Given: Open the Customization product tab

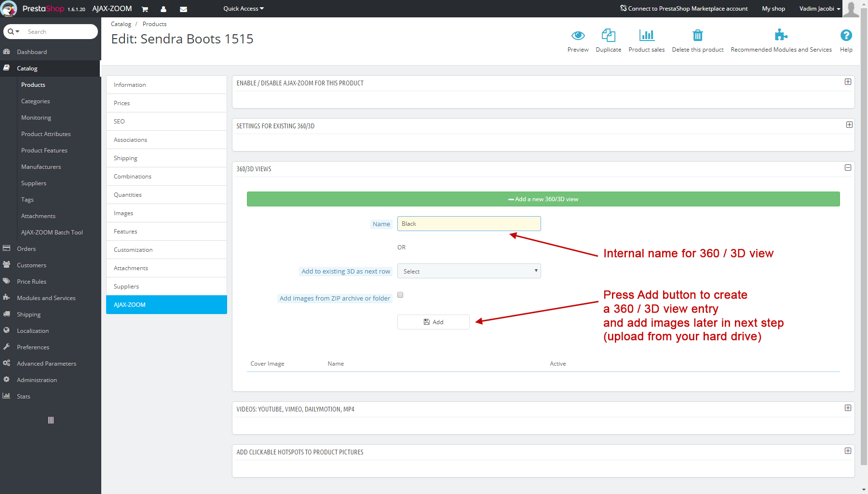Looking at the screenshot, I should tap(166, 250).
